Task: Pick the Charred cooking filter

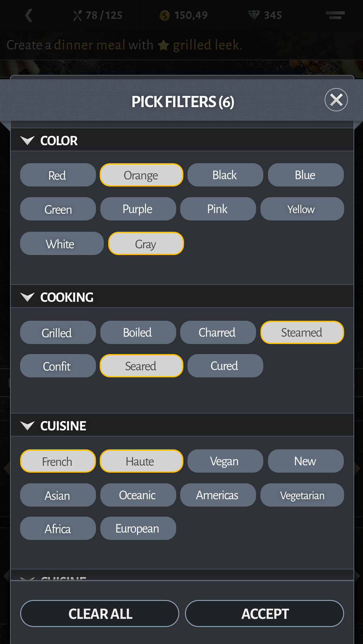Action: coord(218,333)
